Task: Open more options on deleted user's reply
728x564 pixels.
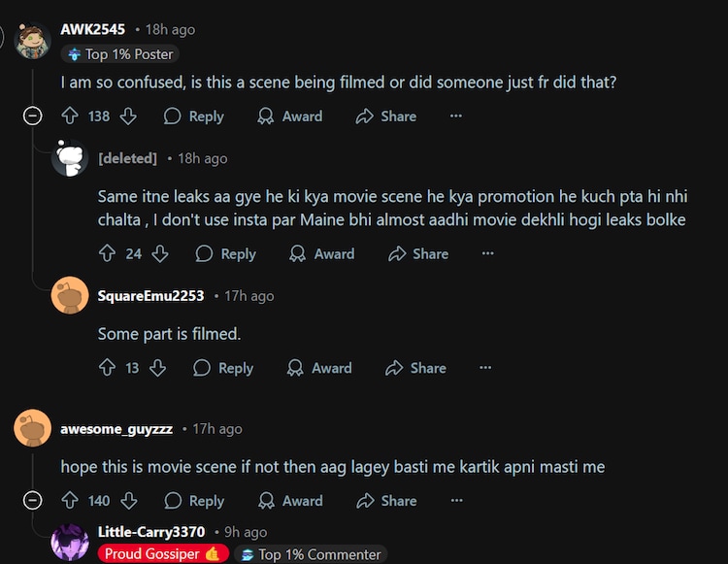Action: (x=488, y=254)
